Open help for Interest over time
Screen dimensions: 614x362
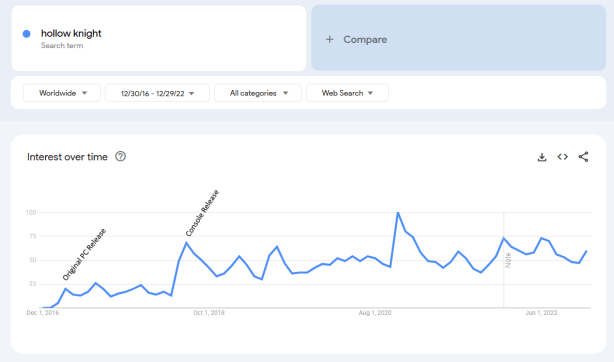tap(121, 157)
